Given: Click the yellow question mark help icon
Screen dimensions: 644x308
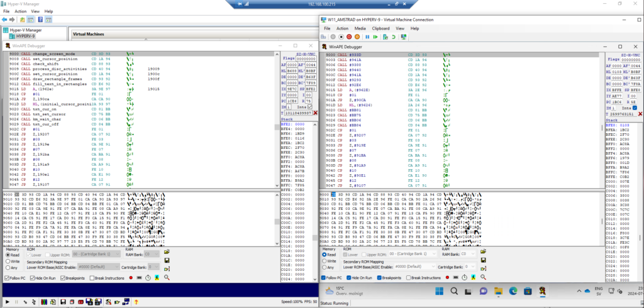Looking at the screenshot, I should tap(136, 302).
